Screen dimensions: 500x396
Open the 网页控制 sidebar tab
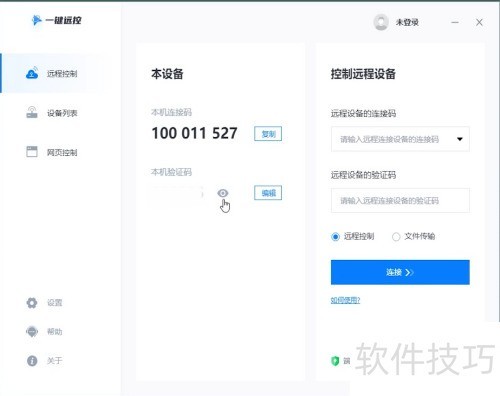(x=61, y=152)
